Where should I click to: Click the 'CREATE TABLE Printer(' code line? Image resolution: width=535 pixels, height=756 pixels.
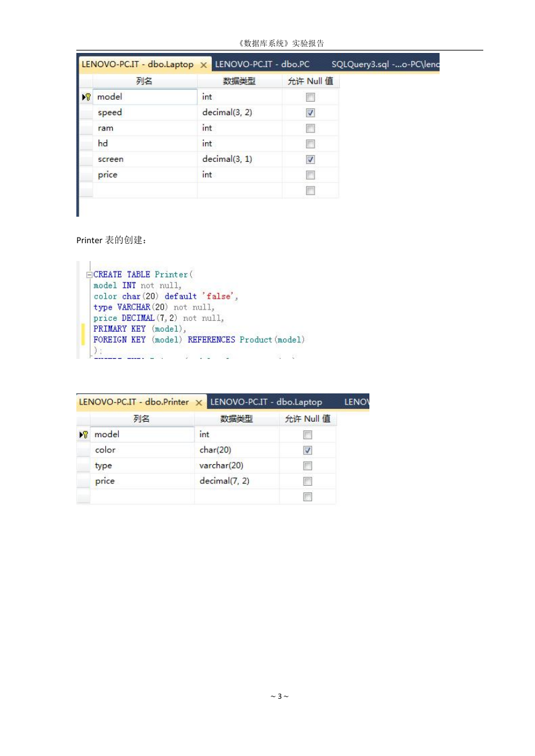(x=143, y=275)
